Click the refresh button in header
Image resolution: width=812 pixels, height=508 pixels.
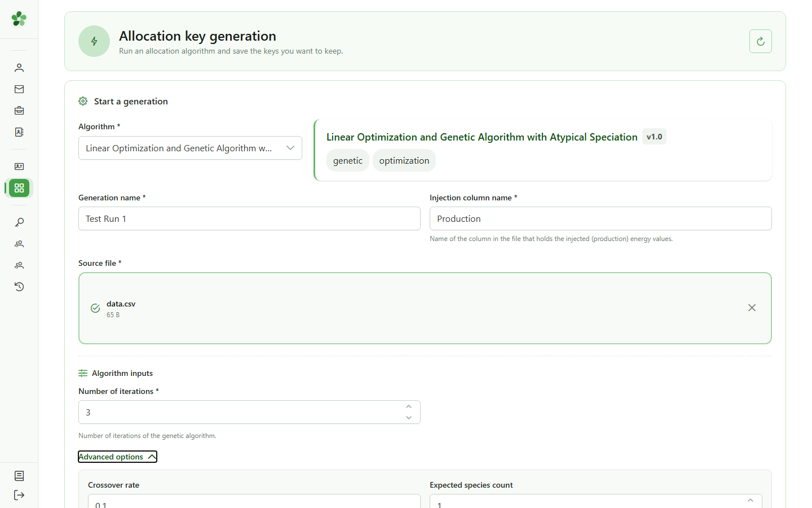coord(761,41)
